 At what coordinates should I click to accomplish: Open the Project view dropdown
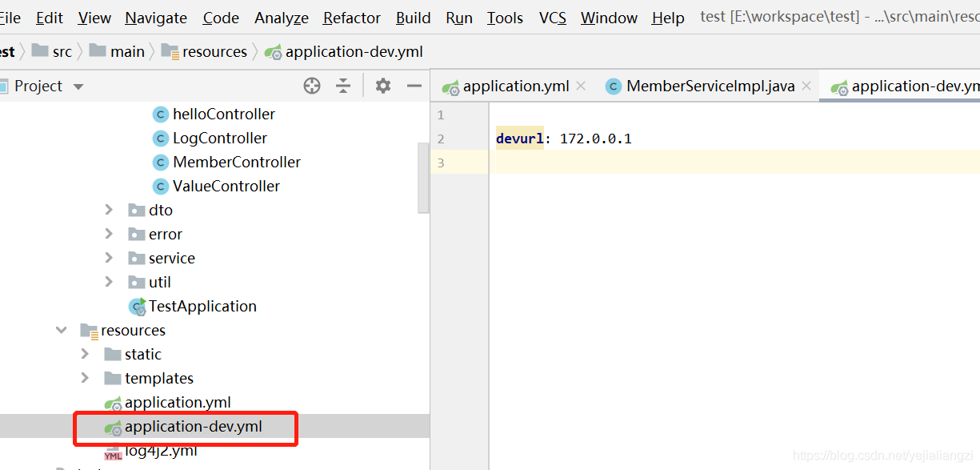click(x=78, y=86)
